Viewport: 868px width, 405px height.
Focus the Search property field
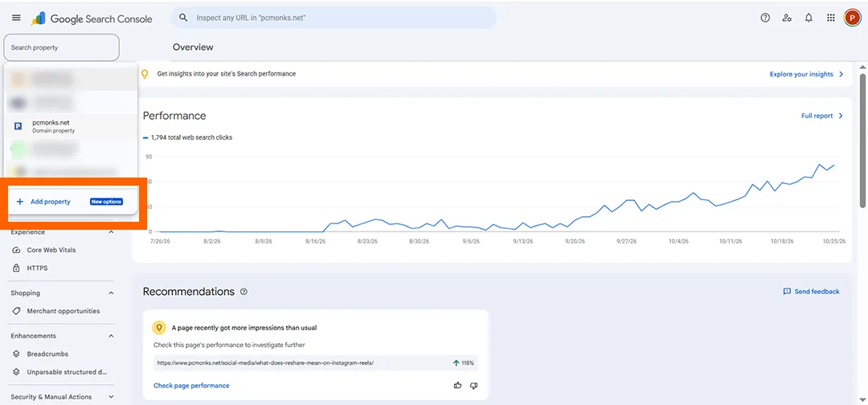[x=61, y=47]
